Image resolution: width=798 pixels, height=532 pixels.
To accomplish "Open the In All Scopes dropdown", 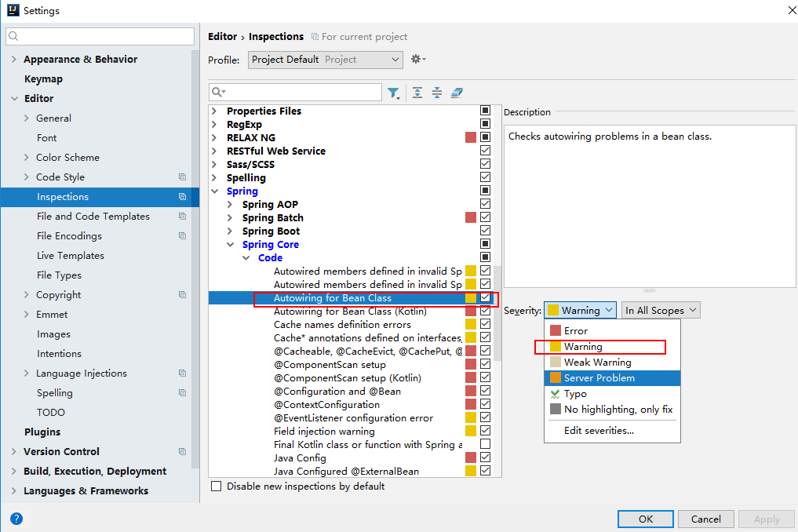I will coord(660,310).
